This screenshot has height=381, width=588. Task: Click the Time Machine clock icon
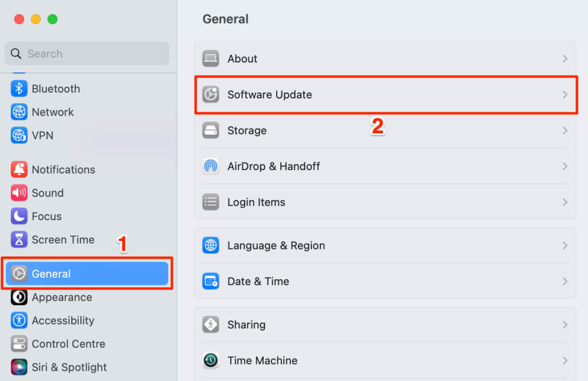(211, 360)
